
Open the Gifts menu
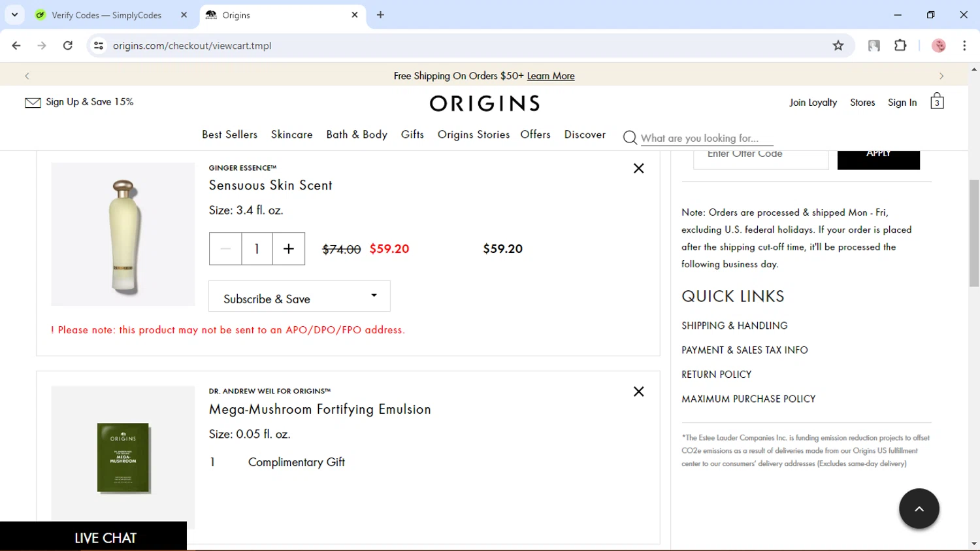412,134
